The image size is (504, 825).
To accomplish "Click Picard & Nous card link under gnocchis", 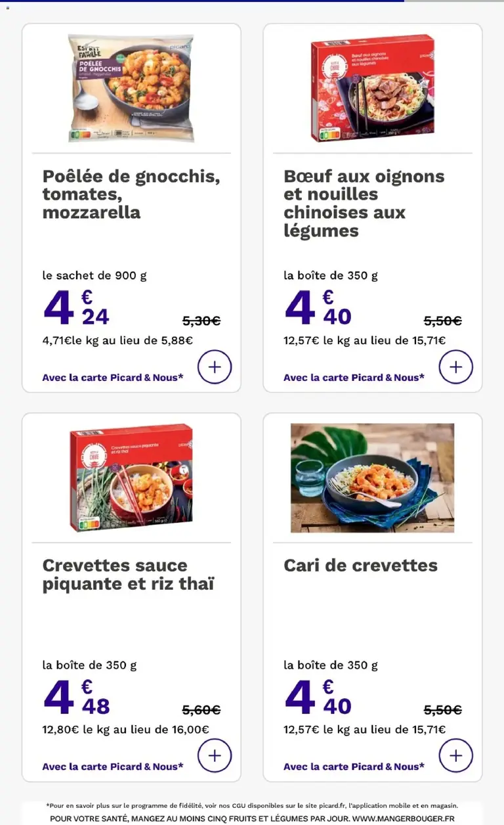I will [x=113, y=378].
